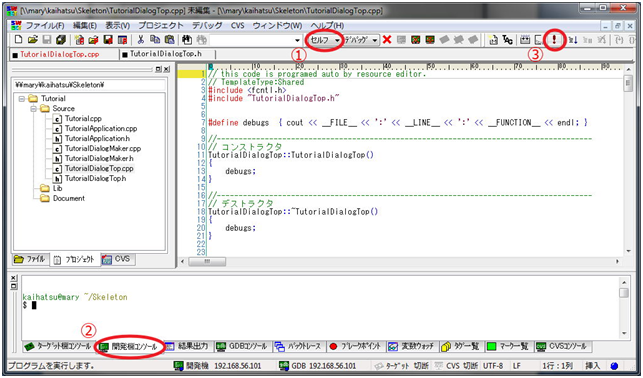The image size is (643, 378).
Task: Open the バックトレース tab
Action: [299, 346]
